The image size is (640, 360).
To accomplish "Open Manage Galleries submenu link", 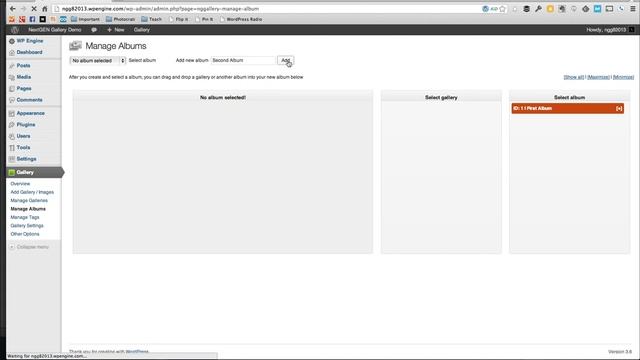I will pos(29,200).
